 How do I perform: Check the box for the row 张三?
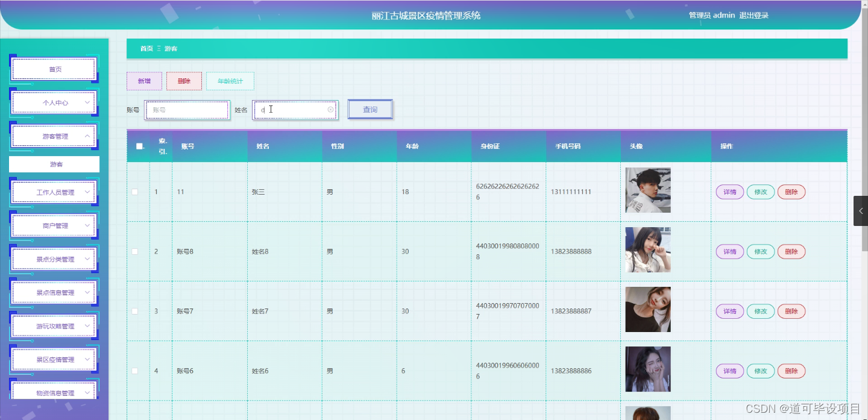point(135,192)
